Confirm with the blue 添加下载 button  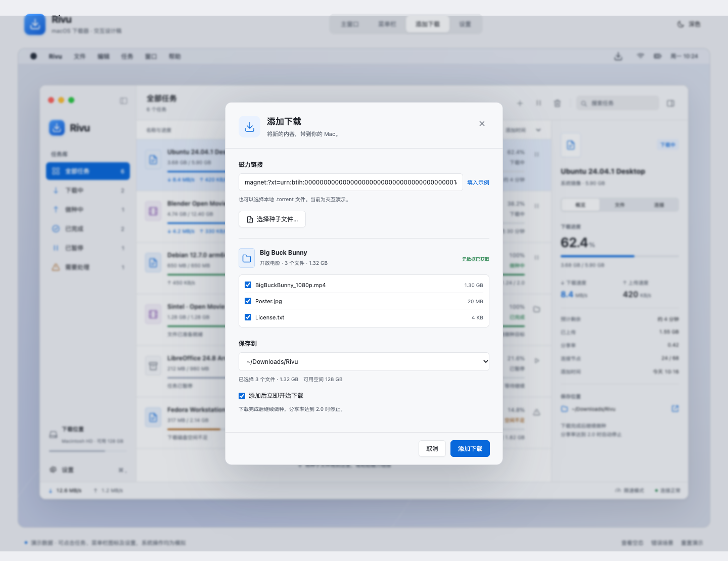coord(470,449)
